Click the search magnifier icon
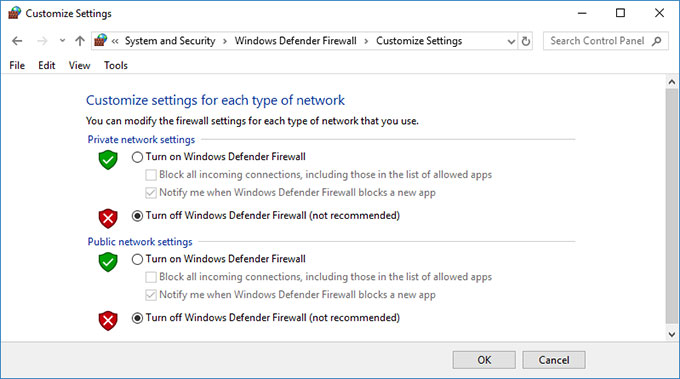 pos(657,41)
